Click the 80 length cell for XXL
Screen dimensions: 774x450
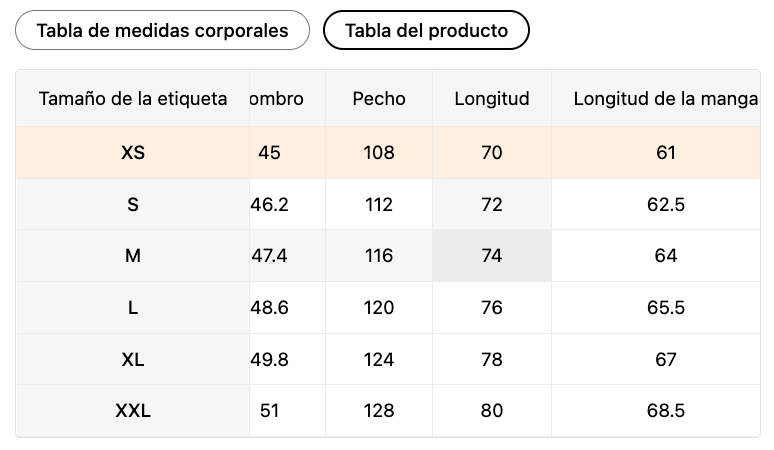tap(491, 411)
